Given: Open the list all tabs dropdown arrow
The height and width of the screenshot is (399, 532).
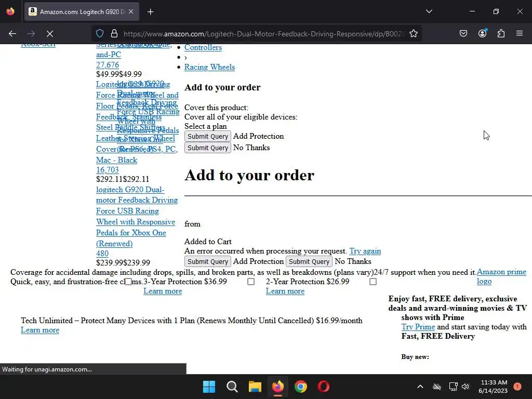Looking at the screenshot, I should pyautogui.click(x=429, y=11).
